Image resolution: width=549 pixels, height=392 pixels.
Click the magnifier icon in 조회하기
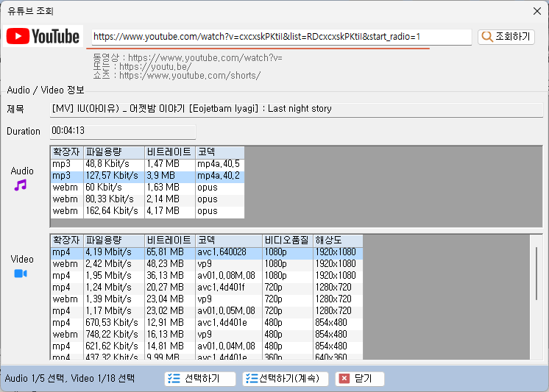pyautogui.click(x=487, y=36)
